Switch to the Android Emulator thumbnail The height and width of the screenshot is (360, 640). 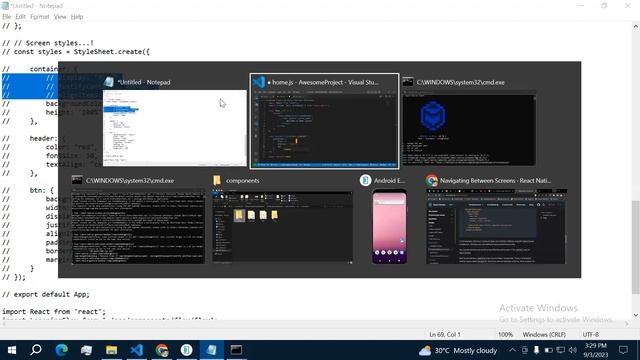[x=389, y=227]
